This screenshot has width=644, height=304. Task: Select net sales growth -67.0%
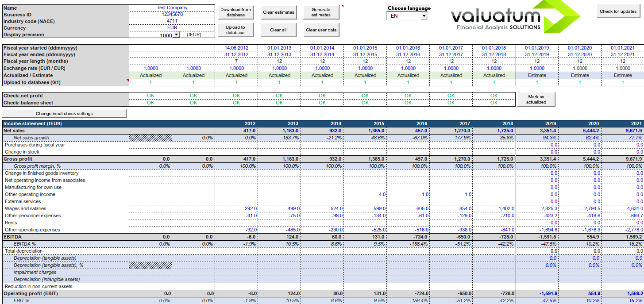click(x=408, y=138)
